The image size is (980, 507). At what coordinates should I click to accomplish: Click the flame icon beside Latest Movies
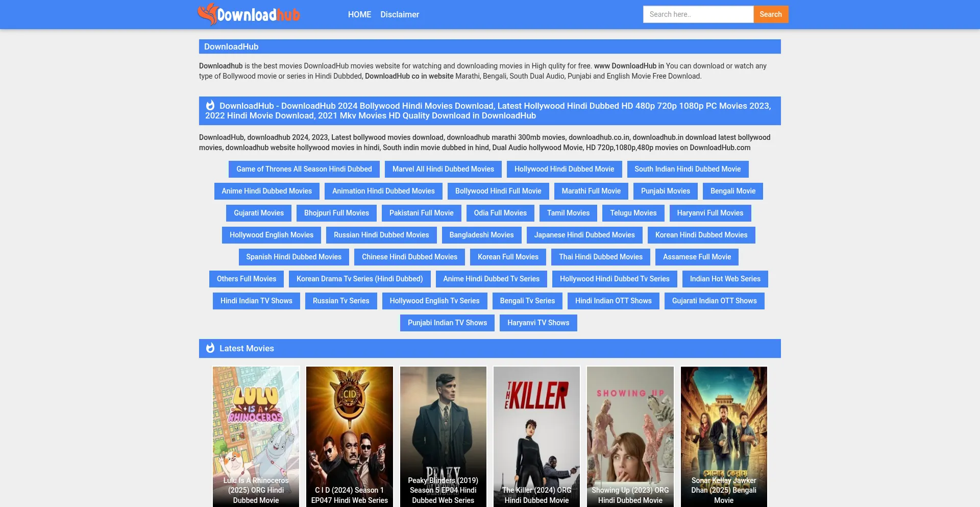point(210,348)
